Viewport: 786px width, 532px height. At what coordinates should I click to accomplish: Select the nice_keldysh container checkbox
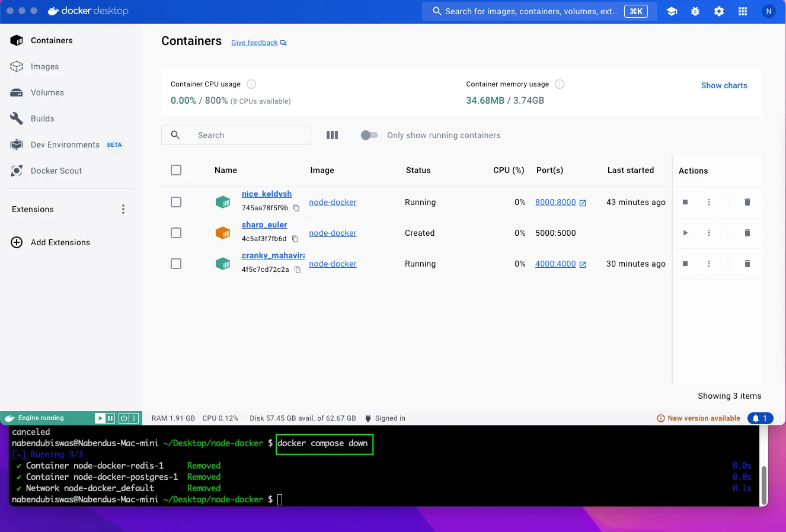click(x=176, y=202)
